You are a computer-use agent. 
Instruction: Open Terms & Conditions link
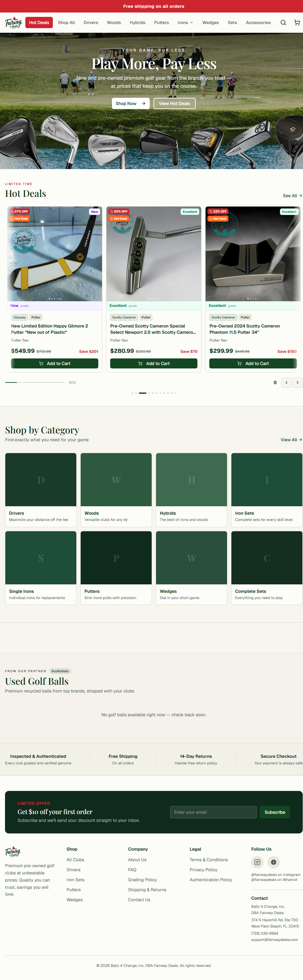click(x=209, y=860)
